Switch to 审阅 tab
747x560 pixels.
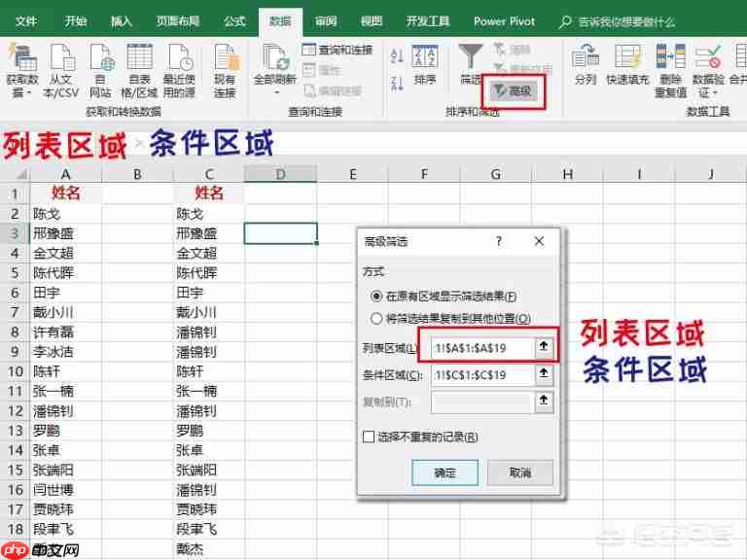pos(326,21)
